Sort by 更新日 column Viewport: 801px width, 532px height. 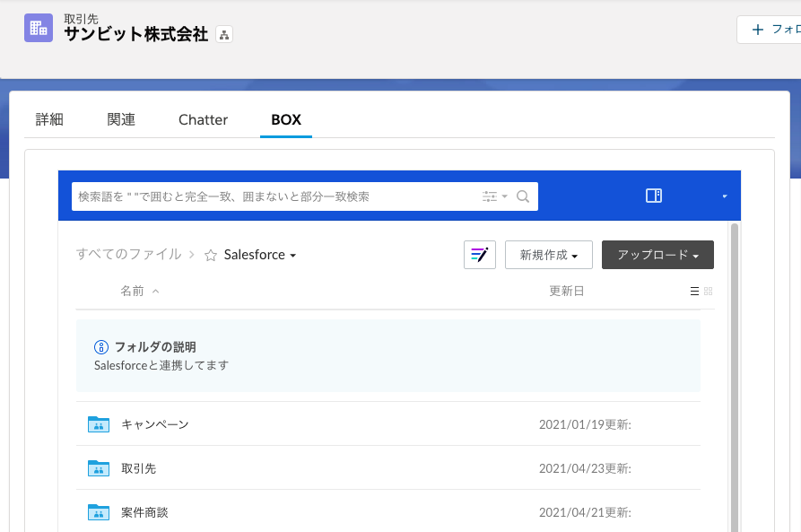pos(567,291)
